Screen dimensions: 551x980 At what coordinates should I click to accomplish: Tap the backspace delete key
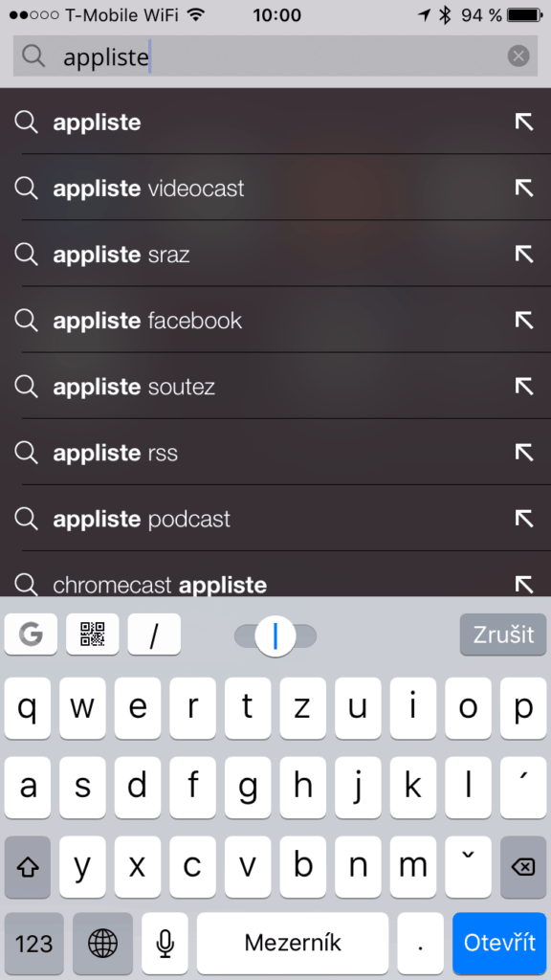pyautogui.click(x=523, y=866)
